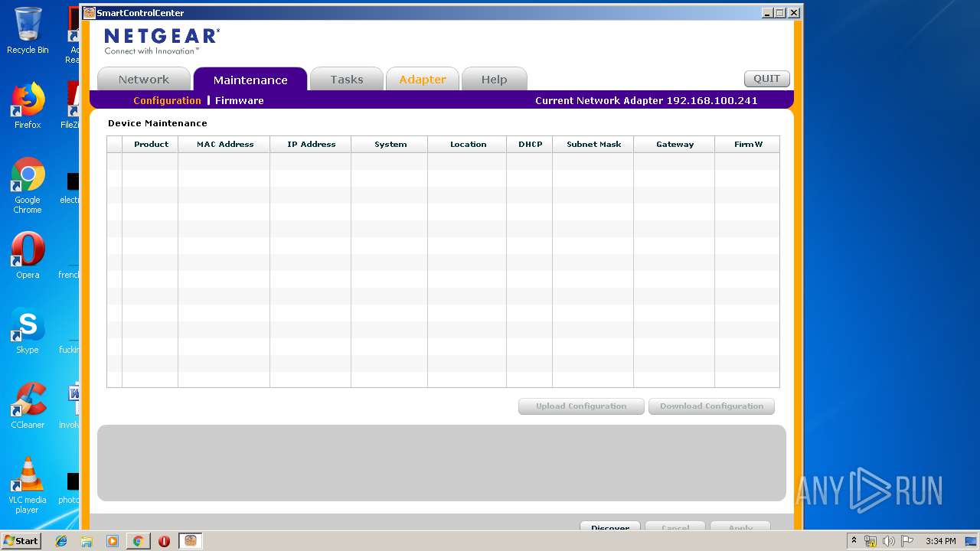Open the Chrome taskbar icon
Image resolution: width=980 pixels, height=551 pixels.
pyautogui.click(x=138, y=541)
